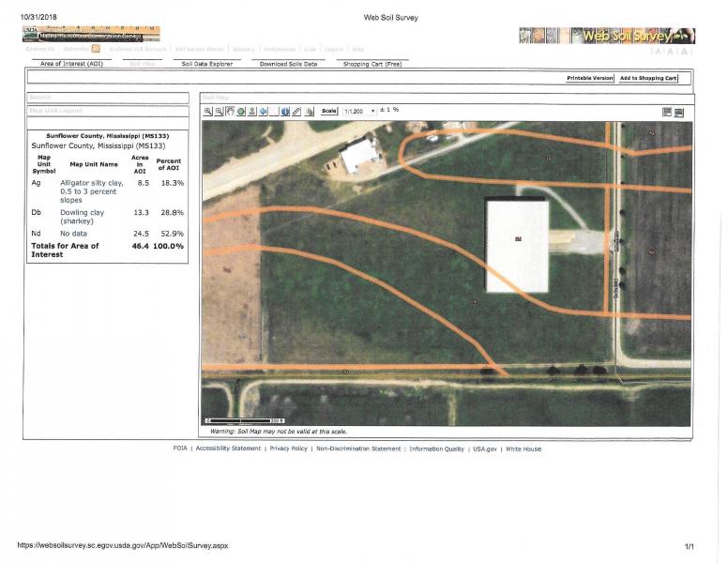
Task: Click the full extent globe icon
Action: click(241, 111)
